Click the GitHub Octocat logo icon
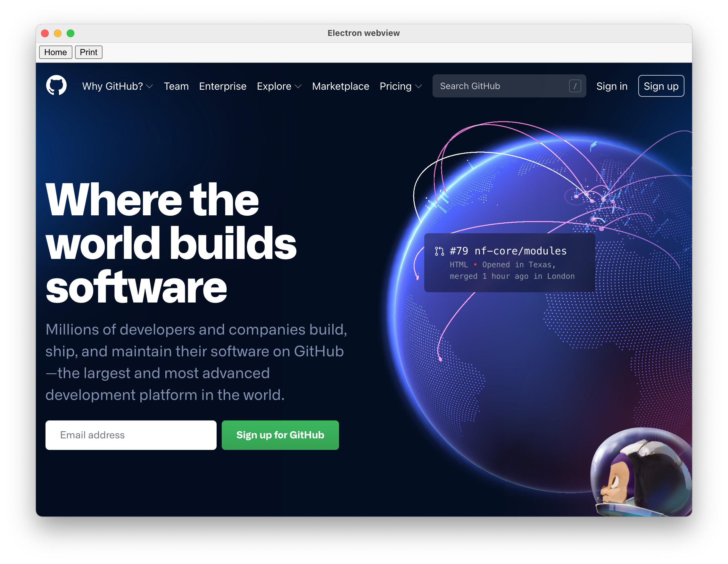The image size is (728, 564). click(x=58, y=86)
